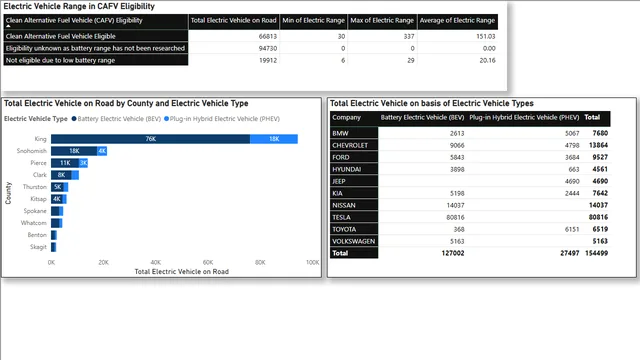Select the TESLA row header

354,217
